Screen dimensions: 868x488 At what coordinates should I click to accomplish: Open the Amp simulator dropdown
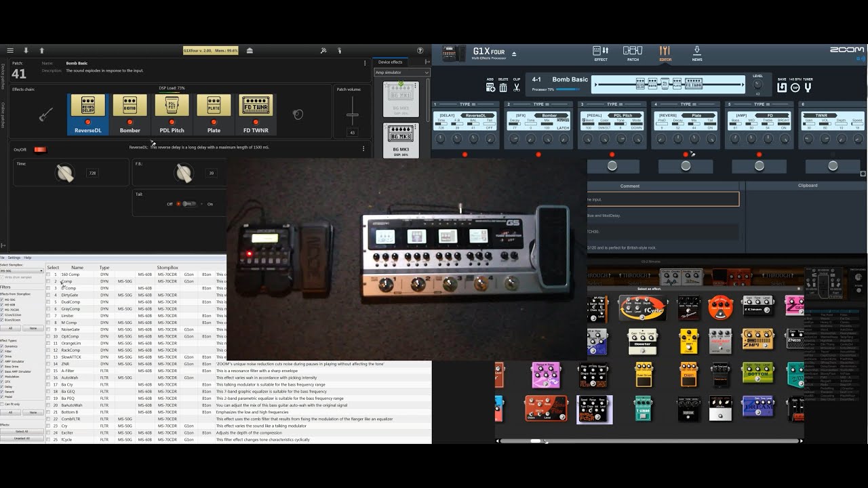pyautogui.click(x=402, y=72)
